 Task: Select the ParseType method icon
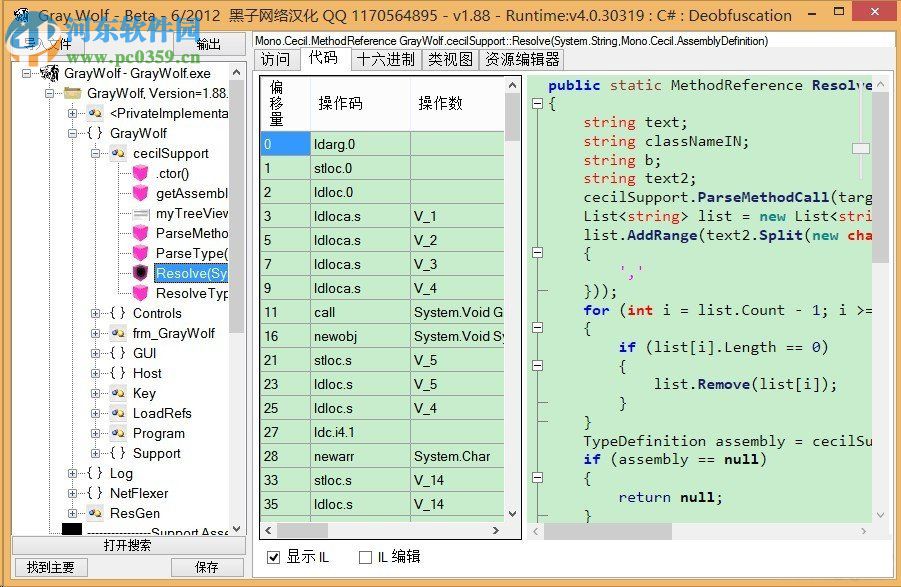(140, 253)
